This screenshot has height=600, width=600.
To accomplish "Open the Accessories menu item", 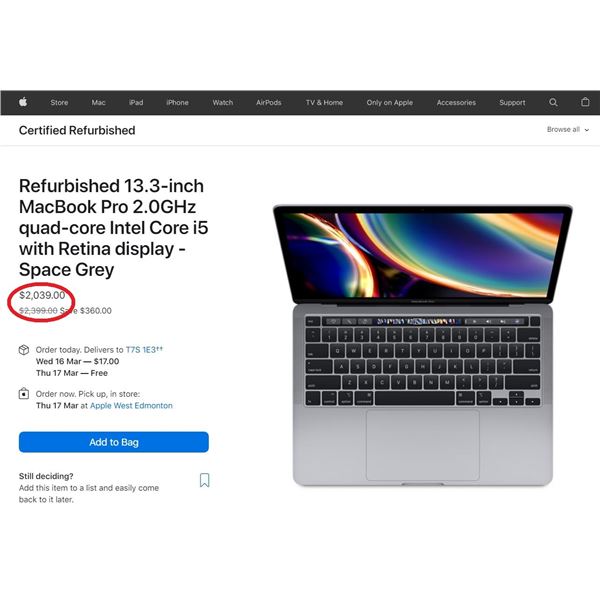I will 456,103.
